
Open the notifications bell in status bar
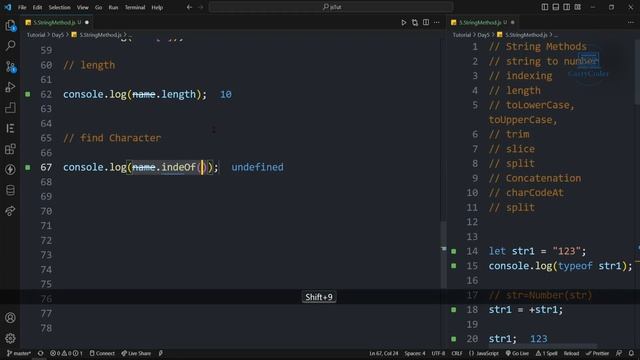pos(631,353)
